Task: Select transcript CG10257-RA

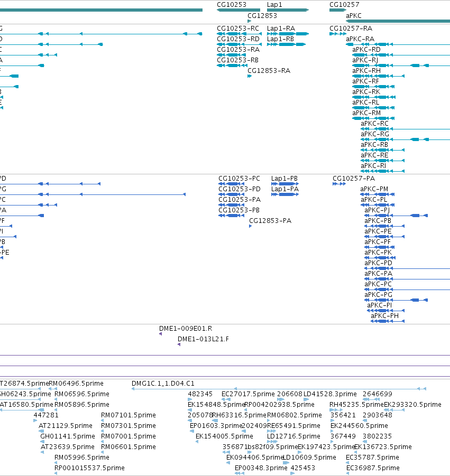Action: point(351,28)
